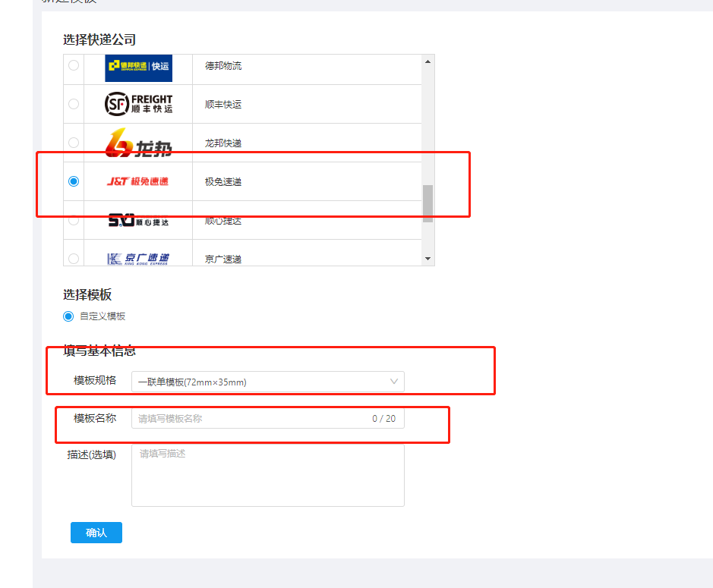Focus the 描述(选填) text area
The height and width of the screenshot is (588, 713).
268,475
